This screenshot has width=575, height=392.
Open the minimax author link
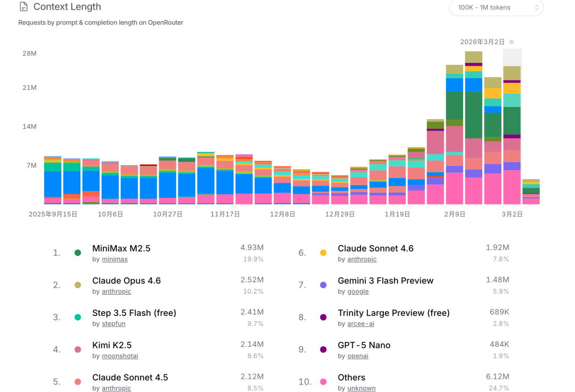point(114,260)
